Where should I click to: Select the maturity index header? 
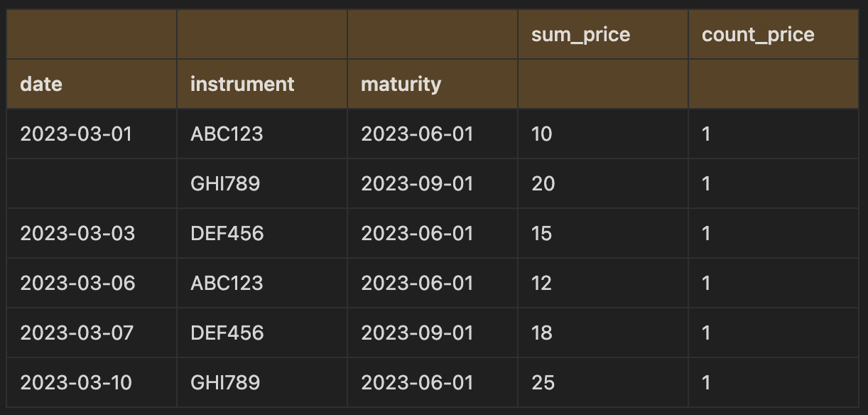tap(433, 84)
